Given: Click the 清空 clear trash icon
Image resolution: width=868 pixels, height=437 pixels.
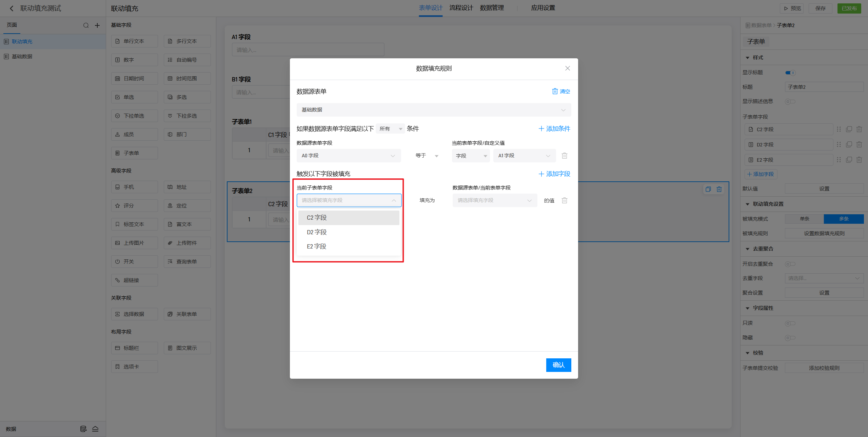Looking at the screenshot, I should 555,91.
